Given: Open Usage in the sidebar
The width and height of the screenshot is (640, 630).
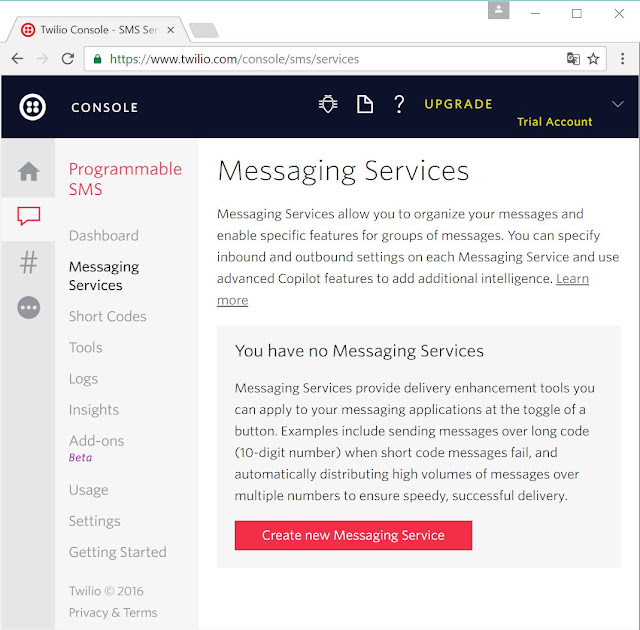Looking at the screenshot, I should [x=89, y=490].
